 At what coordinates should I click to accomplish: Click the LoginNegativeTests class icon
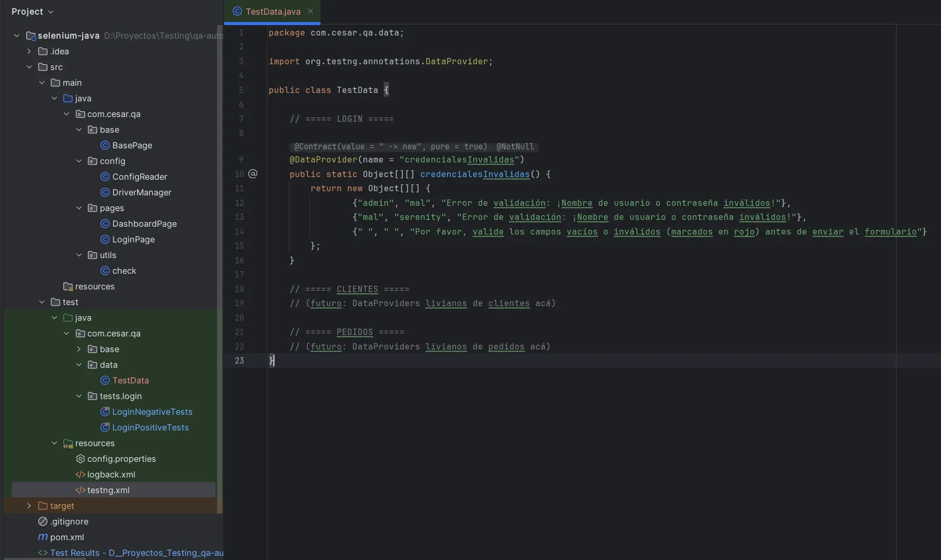pyautogui.click(x=104, y=412)
